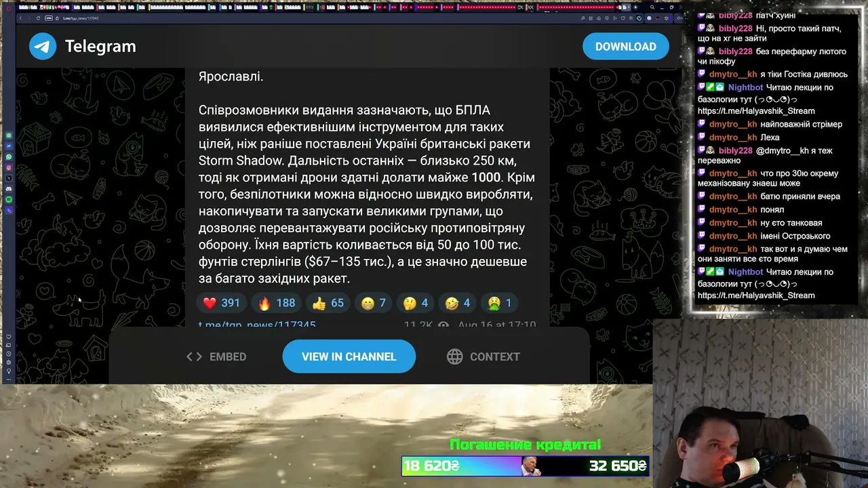
Task: Click the VIEW IN CHANNEL button
Action: (x=349, y=357)
